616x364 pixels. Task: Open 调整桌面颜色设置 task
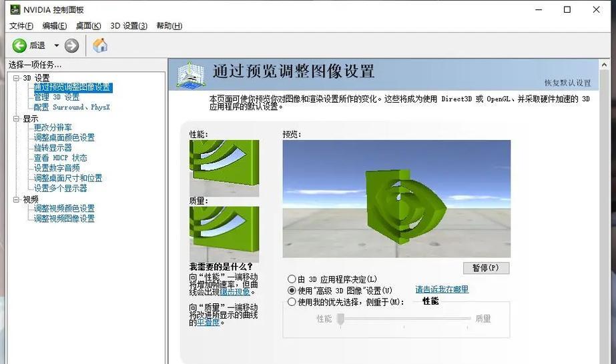64,138
